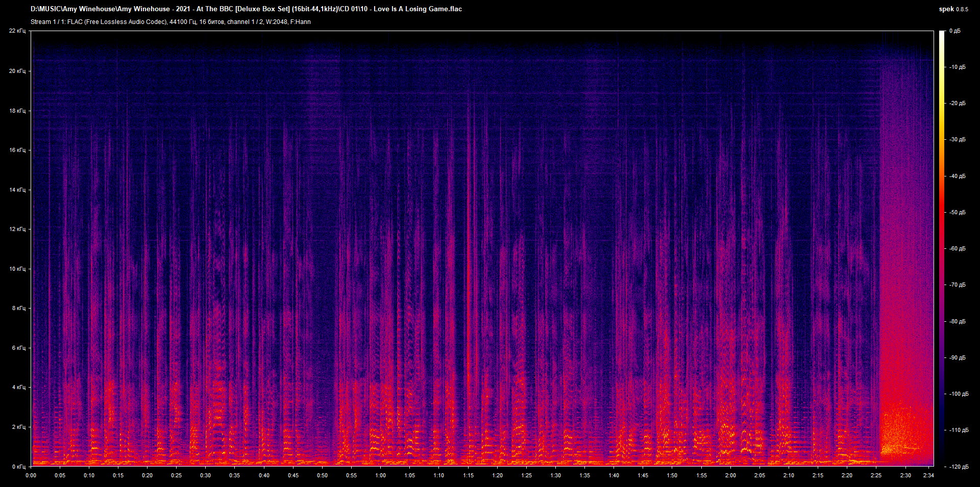980x487 pixels.
Task: Pick the 0:30 time axis marker
Action: coord(205,475)
